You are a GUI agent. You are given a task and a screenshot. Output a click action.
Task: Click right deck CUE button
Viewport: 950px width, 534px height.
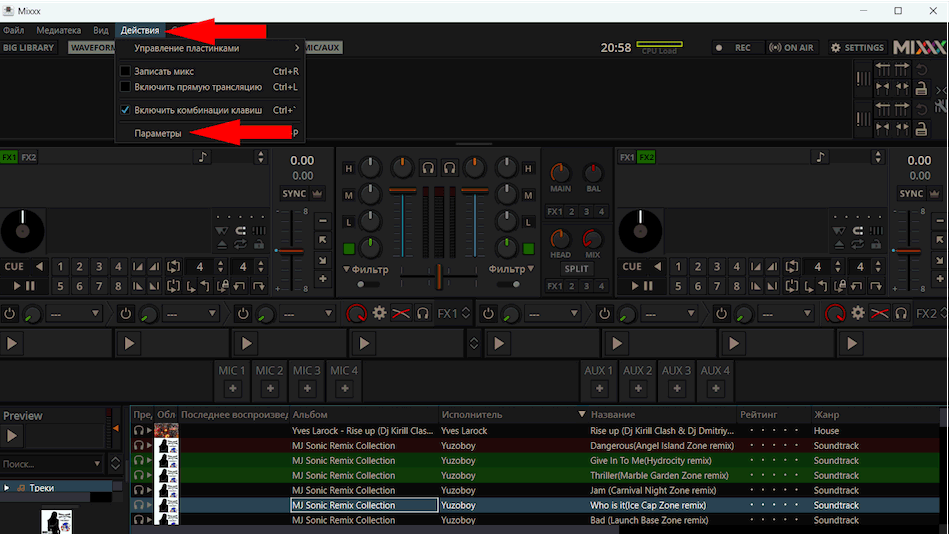pyautogui.click(x=632, y=266)
